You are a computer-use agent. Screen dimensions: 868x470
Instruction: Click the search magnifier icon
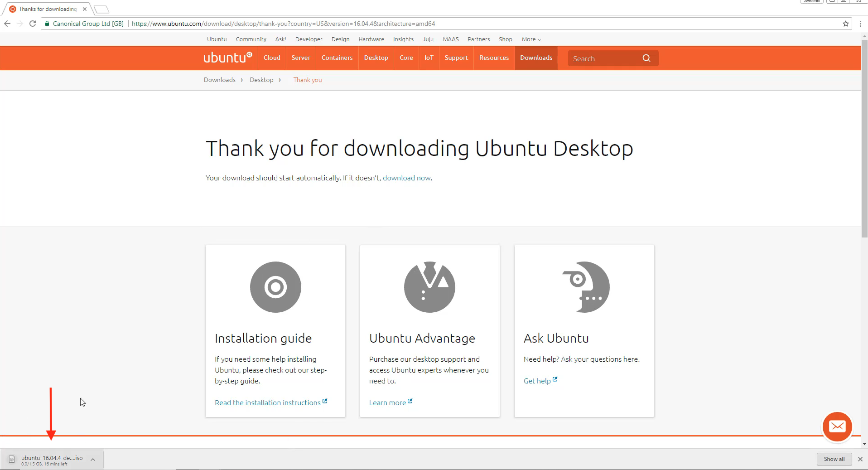pyautogui.click(x=646, y=58)
